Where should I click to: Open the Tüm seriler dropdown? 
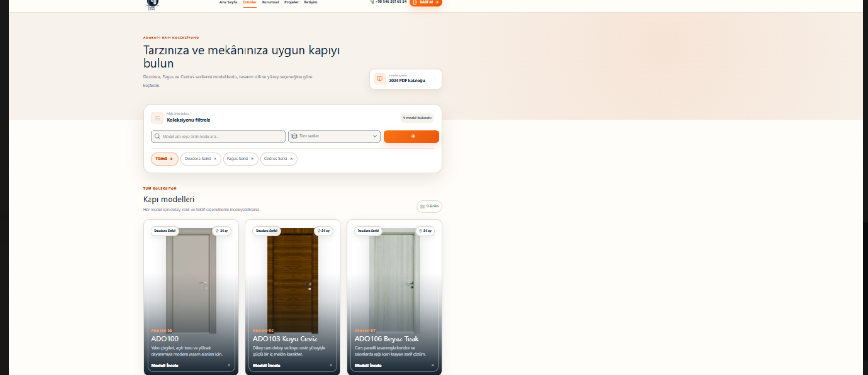tap(334, 136)
